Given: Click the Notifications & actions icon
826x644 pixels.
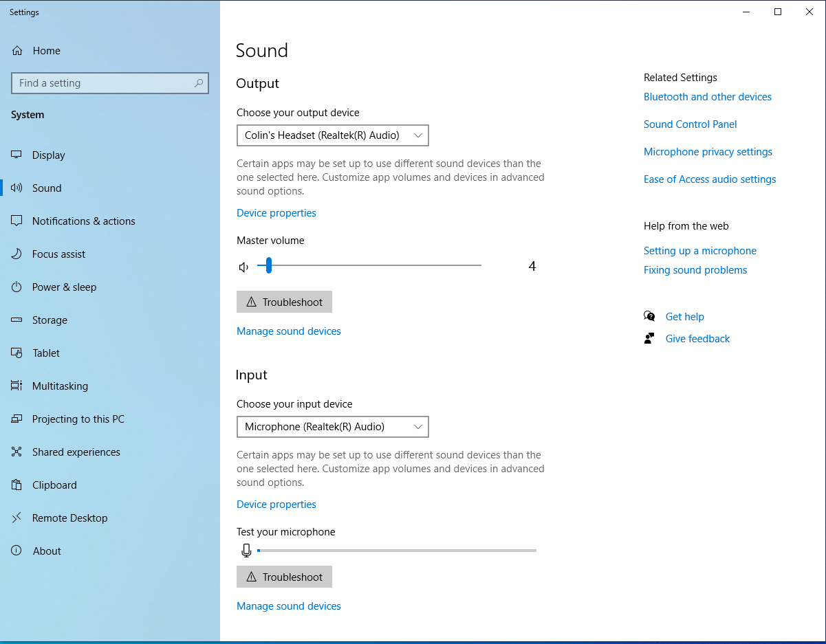Looking at the screenshot, I should [x=17, y=221].
